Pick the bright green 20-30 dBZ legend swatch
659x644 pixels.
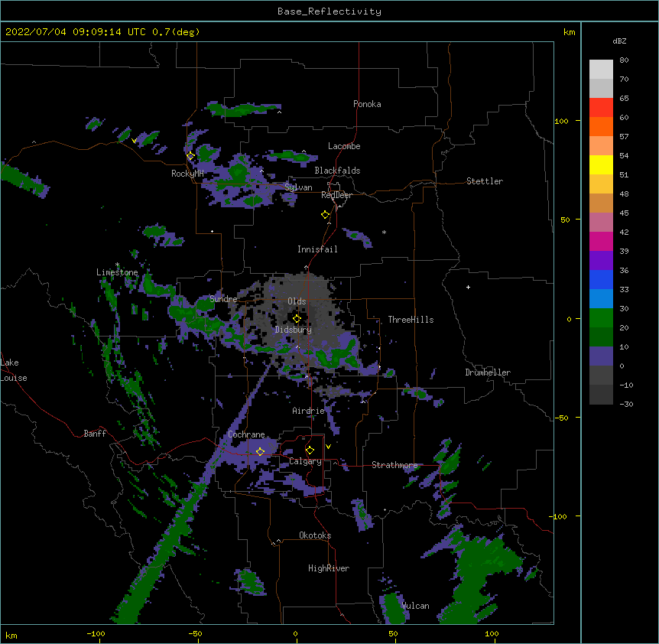(x=601, y=318)
